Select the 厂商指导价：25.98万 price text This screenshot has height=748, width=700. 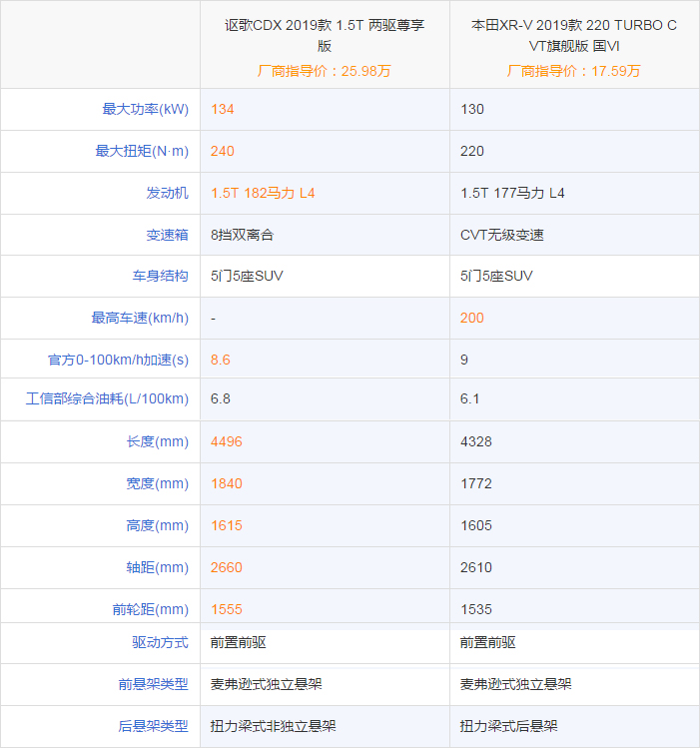[x=324, y=71]
